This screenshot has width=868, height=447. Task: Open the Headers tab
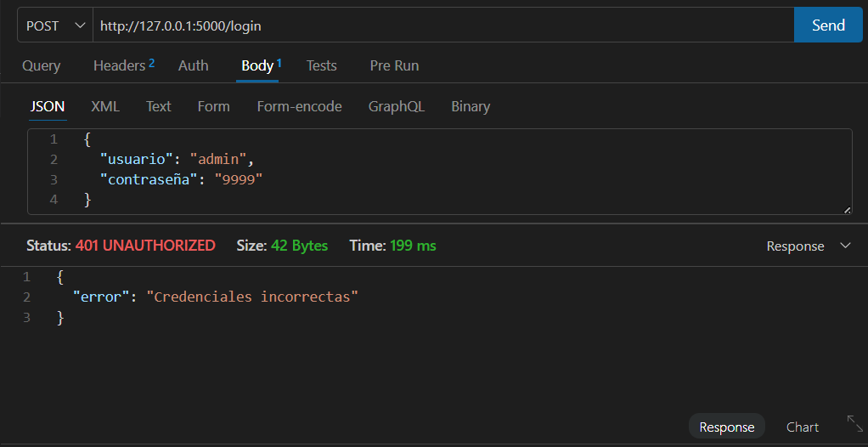pyautogui.click(x=123, y=65)
